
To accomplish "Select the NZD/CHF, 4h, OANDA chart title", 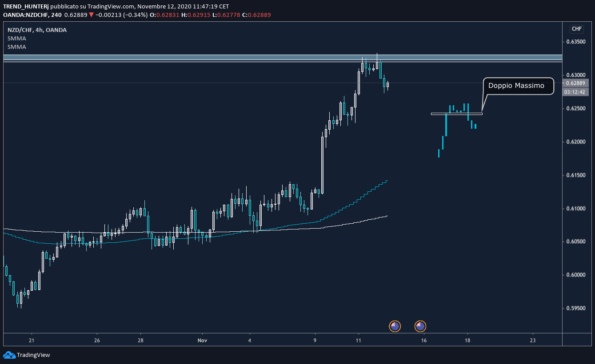I will point(37,30).
